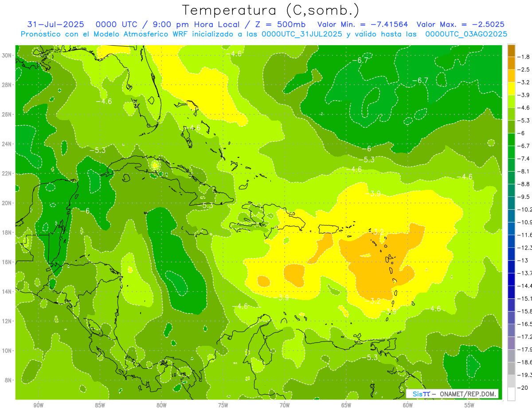Click the -18.6 legend scale value
The height and width of the screenshot is (411, 532).
[x=524, y=362]
